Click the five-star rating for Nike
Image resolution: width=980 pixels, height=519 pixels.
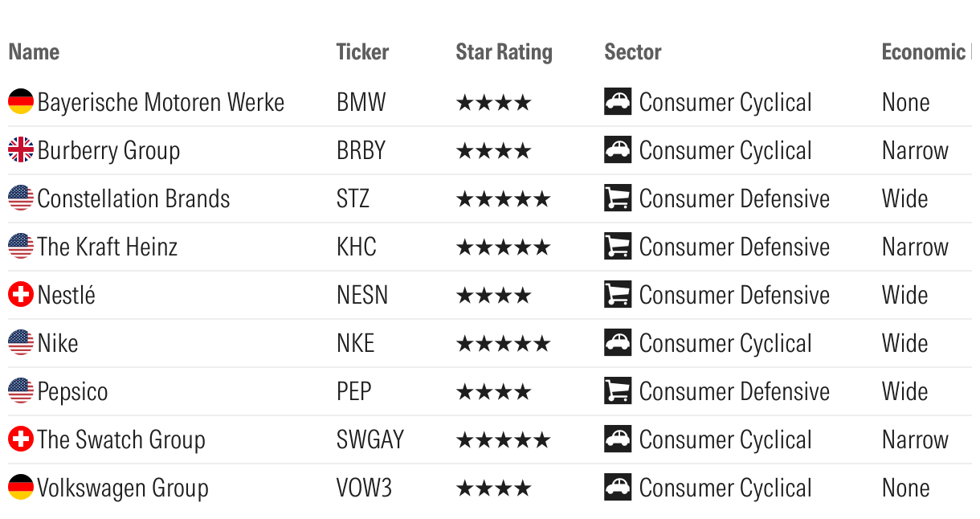point(503,344)
